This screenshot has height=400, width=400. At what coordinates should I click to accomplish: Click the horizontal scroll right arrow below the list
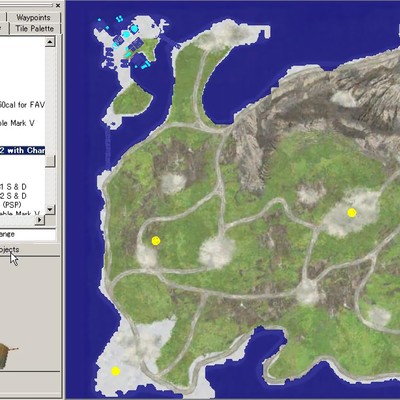(40, 220)
